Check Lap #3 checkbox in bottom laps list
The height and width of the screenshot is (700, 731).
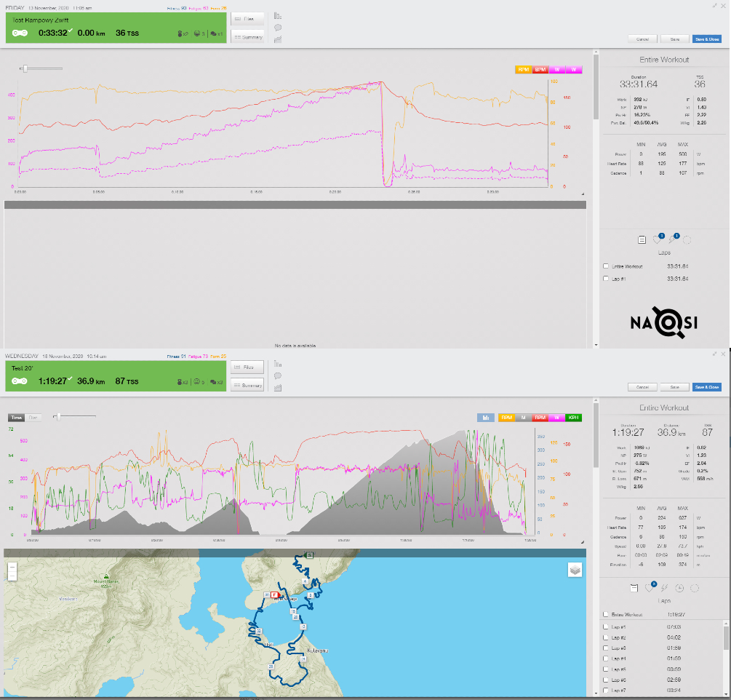606,648
